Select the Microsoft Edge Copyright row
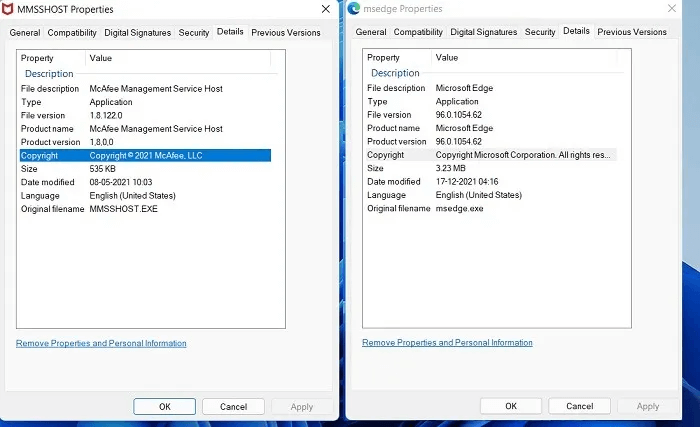Viewport: 700px width, 427px height. point(490,156)
